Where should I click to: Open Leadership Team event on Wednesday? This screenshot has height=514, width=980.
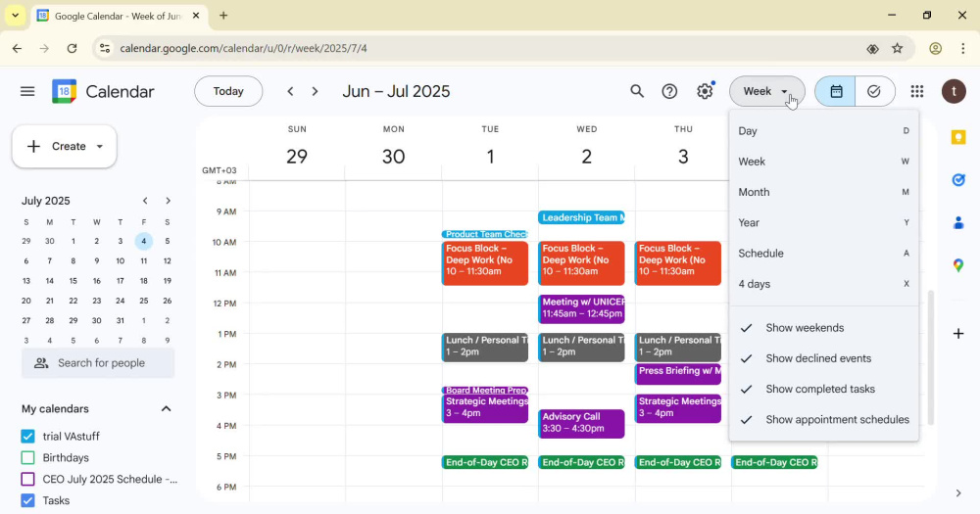581,217
